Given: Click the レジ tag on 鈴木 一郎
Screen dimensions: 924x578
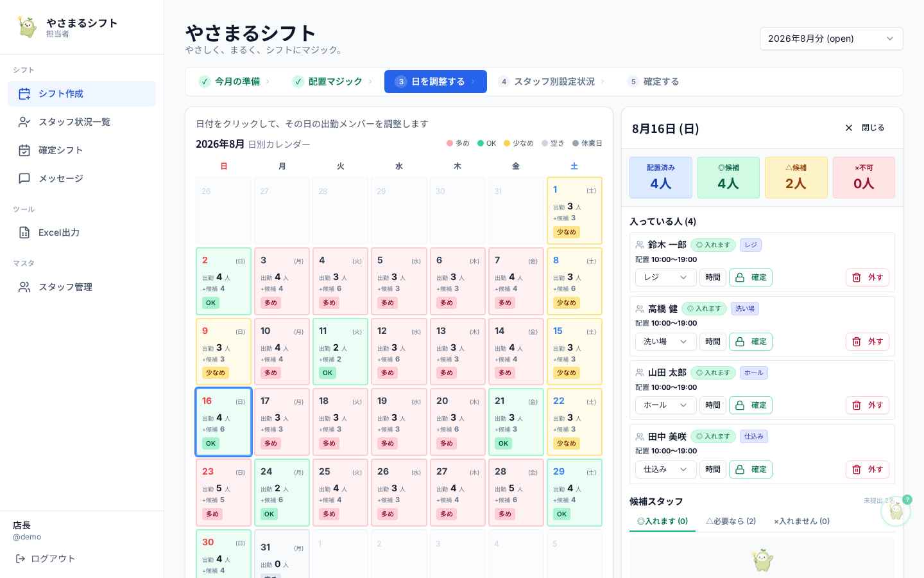Looking at the screenshot, I should [751, 245].
